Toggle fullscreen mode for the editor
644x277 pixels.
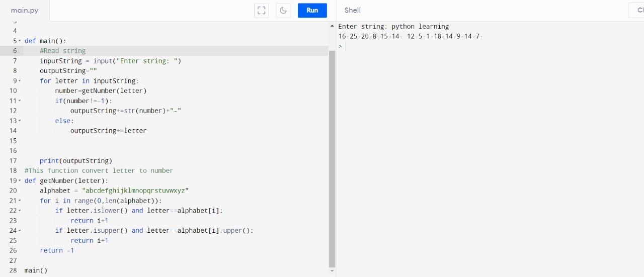261,11
